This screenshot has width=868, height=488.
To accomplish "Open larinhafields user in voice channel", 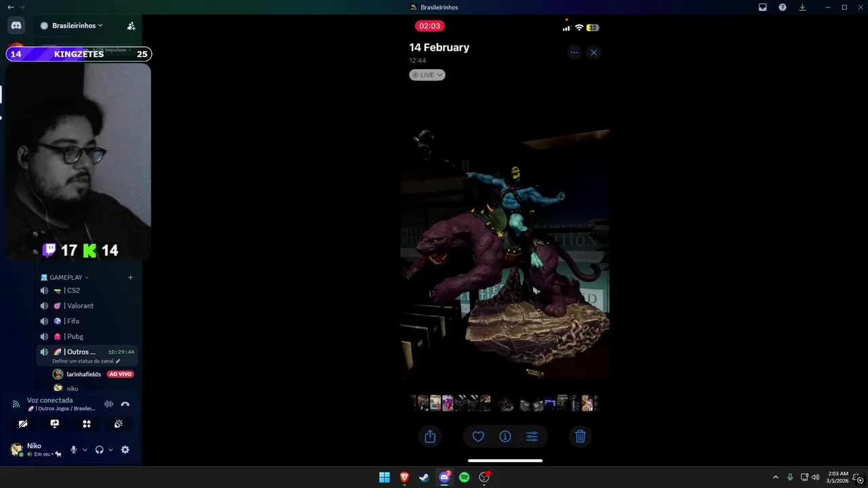I will 83,374.
